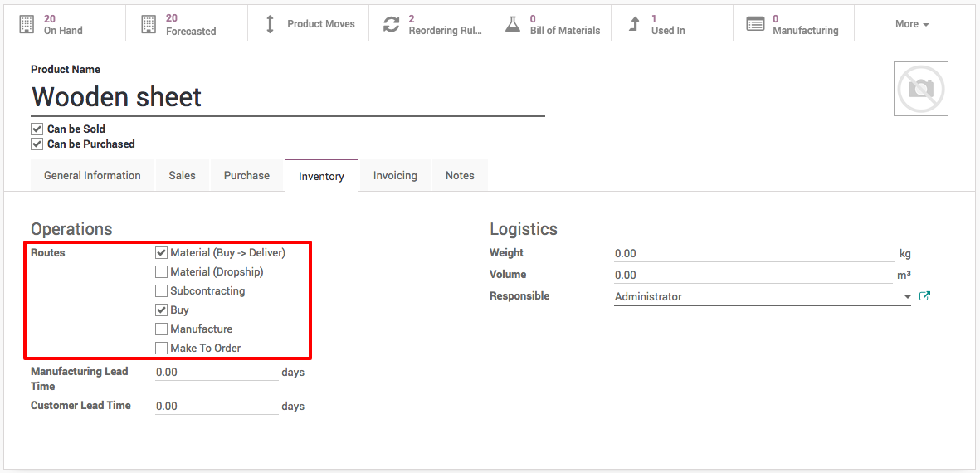This screenshot has width=980, height=473.
Task: Edit the Wooden sheet product name field
Action: (x=287, y=98)
